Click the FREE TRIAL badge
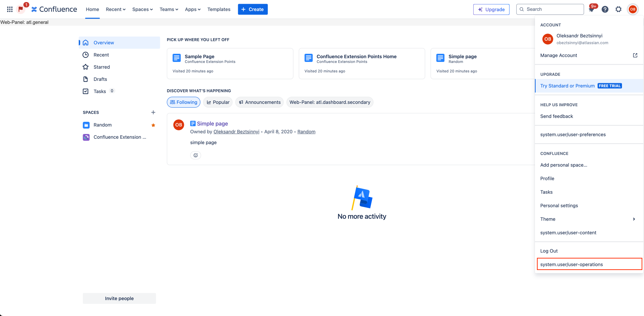 pos(610,86)
